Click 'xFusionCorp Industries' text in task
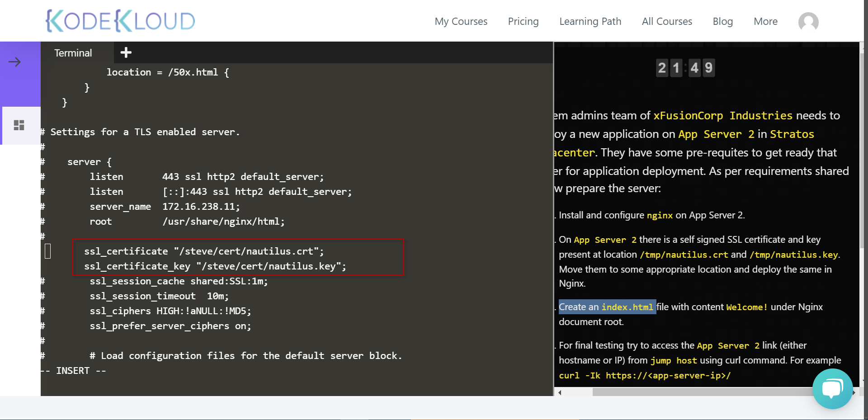This screenshot has width=868, height=420. click(723, 115)
